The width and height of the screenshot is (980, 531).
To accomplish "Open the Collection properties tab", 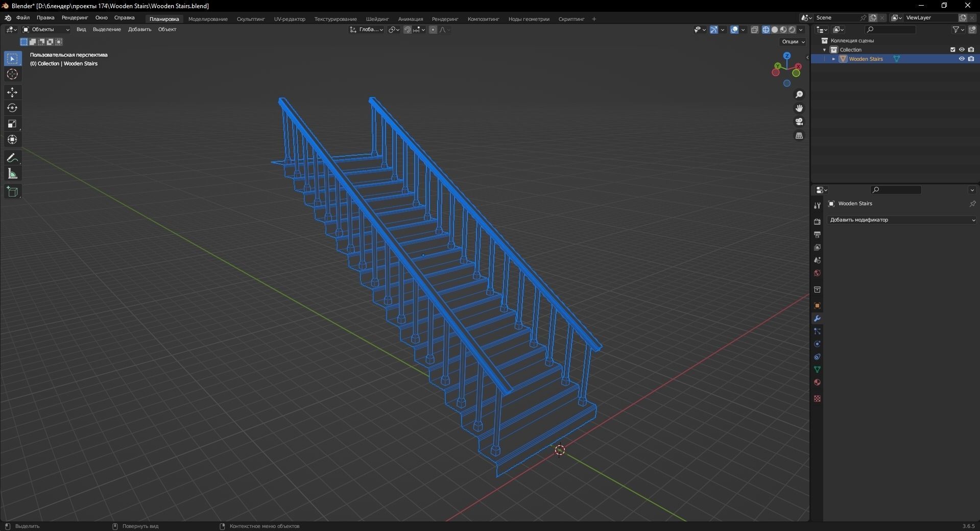I will pyautogui.click(x=817, y=289).
